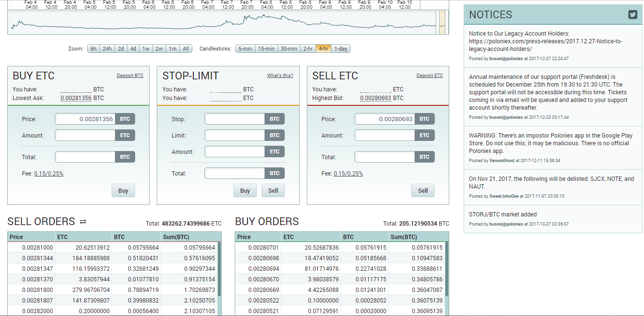The width and height of the screenshot is (644, 316).
Task: Click Deposit ETC link in Sell ETC
Action: point(429,76)
